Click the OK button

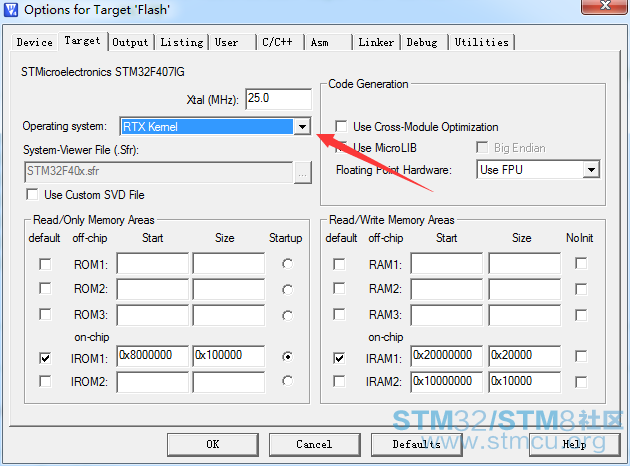pos(212,443)
